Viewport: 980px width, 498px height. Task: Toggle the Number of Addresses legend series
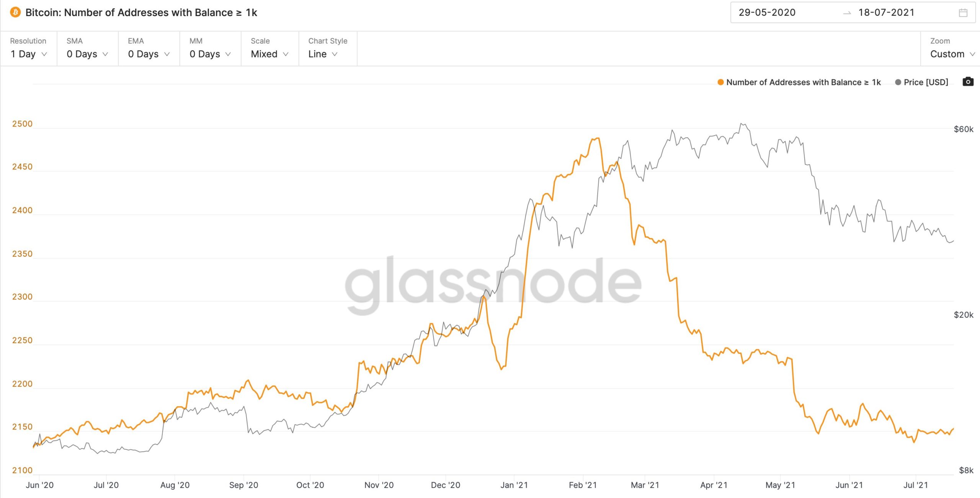tap(803, 82)
